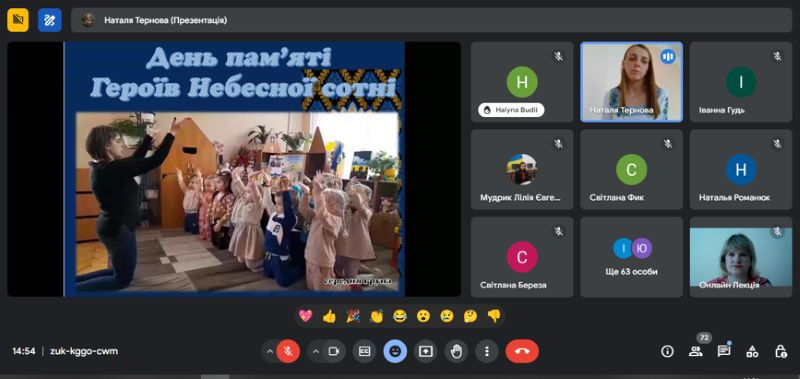Toggle the camera button

[334, 351]
